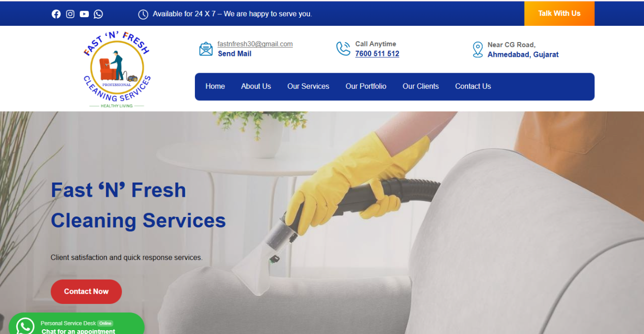The width and height of the screenshot is (644, 334).
Task: Open the Home menu item
Action: coord(215,86)
